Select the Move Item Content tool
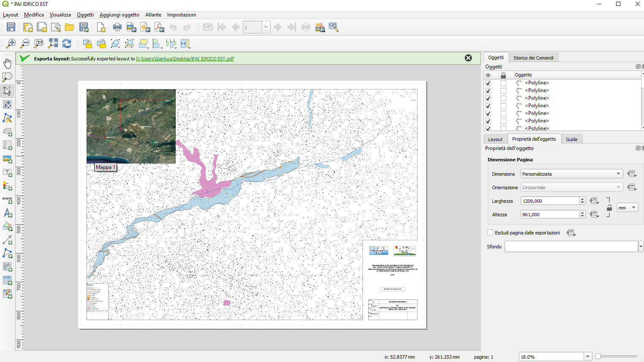Screen dimensions: 644x362 pyautogui.click(x=7, y=103)
